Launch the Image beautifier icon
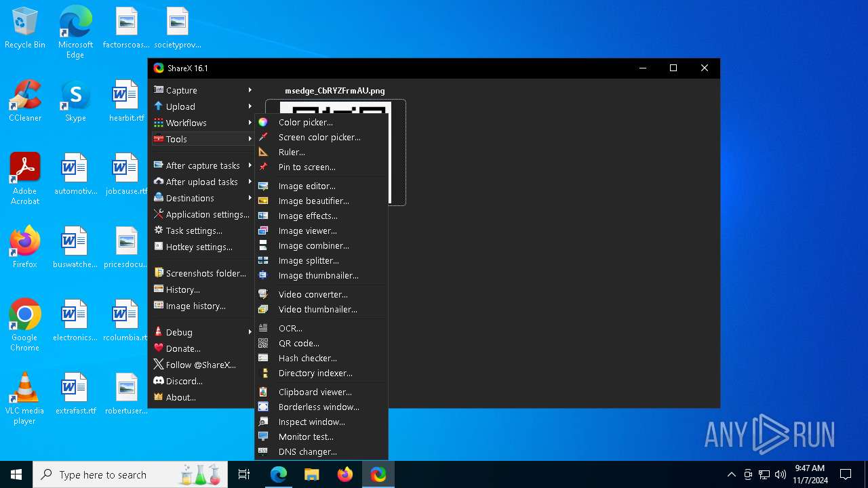 (x=263, y=201)
